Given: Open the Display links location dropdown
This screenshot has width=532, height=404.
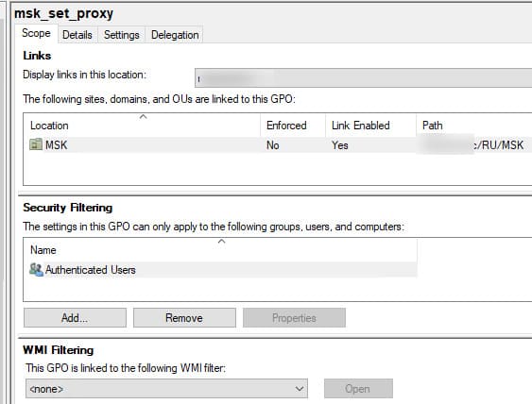Looking at the screenshot, I should point(363,77).
